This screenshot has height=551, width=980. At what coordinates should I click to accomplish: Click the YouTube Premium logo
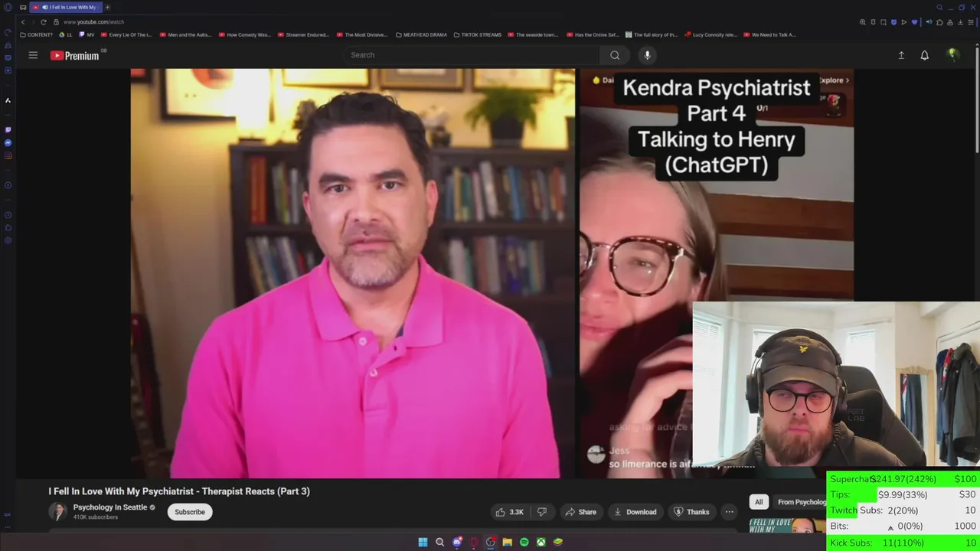coord(74,55)
